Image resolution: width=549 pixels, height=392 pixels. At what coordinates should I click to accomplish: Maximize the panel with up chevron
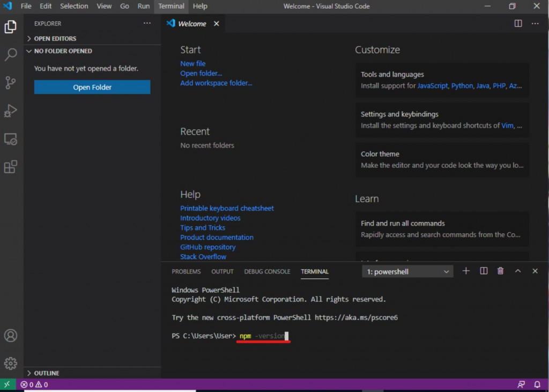click(x=518, y=271)
